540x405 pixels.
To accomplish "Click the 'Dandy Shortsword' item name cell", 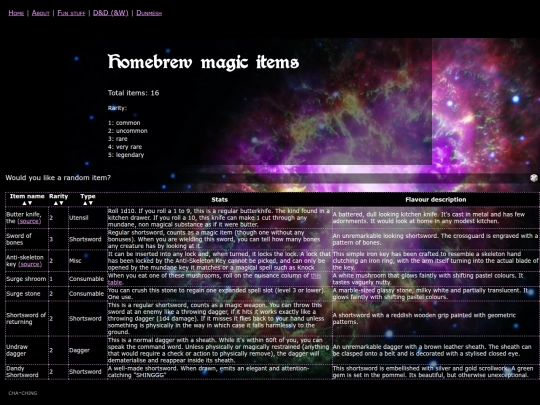I will (27, 372).
